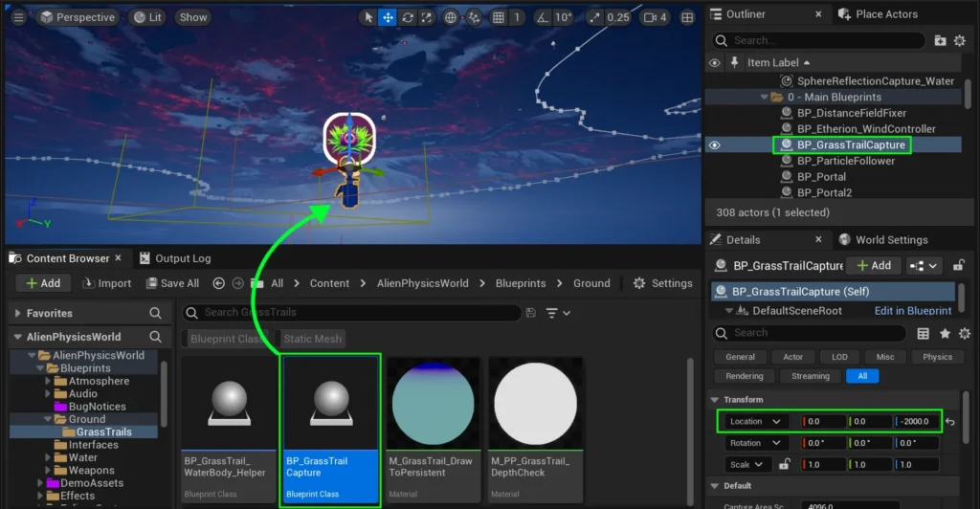Select the M_GrassTrail_DrawToPersistent material thumbnail
The width and height of the screenshot is (980, 509).
tap(433, 403)
